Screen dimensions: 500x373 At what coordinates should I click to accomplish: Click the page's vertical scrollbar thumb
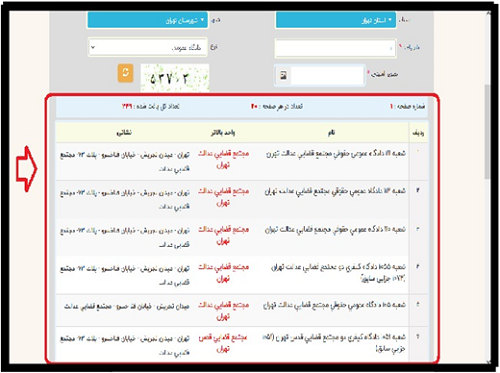coord(487,132)
